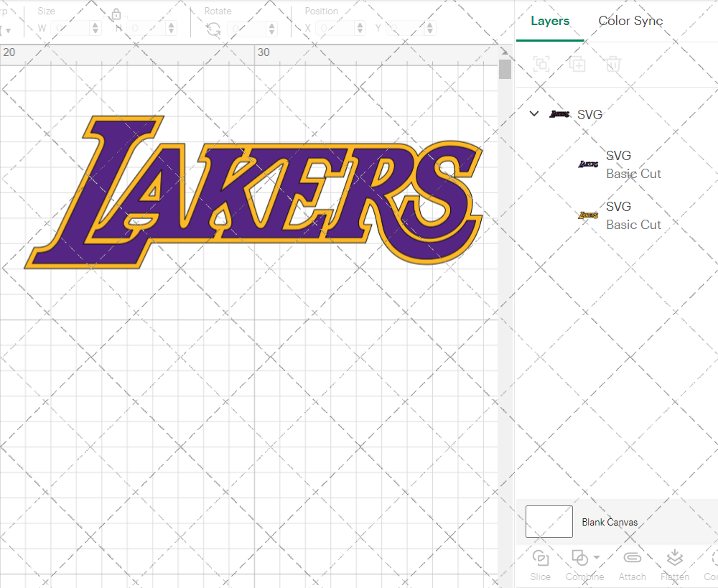718x588 pixels.
Task: Click the yellow Lakers layer thumbnail
Action: (589, 215)
